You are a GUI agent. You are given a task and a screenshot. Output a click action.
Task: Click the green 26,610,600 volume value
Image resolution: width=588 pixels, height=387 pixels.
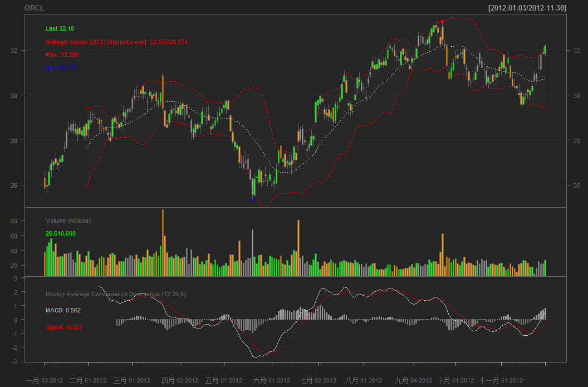61,234
